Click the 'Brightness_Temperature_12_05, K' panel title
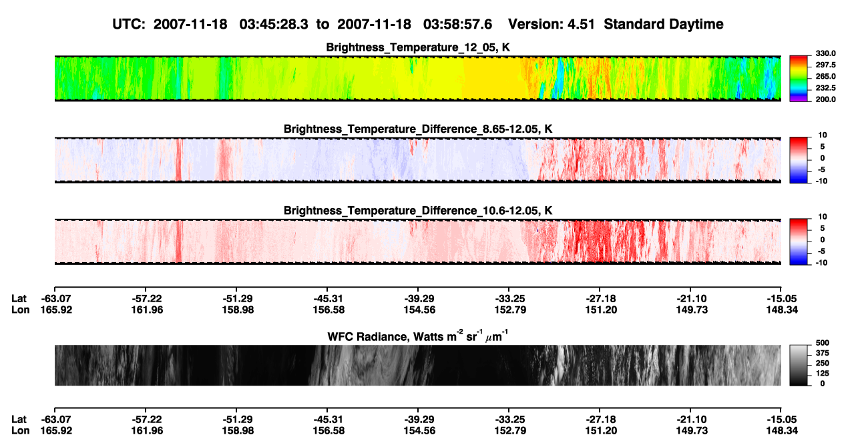This screenshot has width=868, height=445. pos(419,47)
